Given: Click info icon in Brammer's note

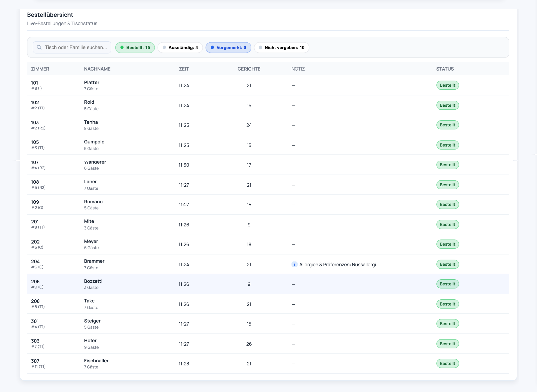Looking at the screenshot, I should pos(294,264).
